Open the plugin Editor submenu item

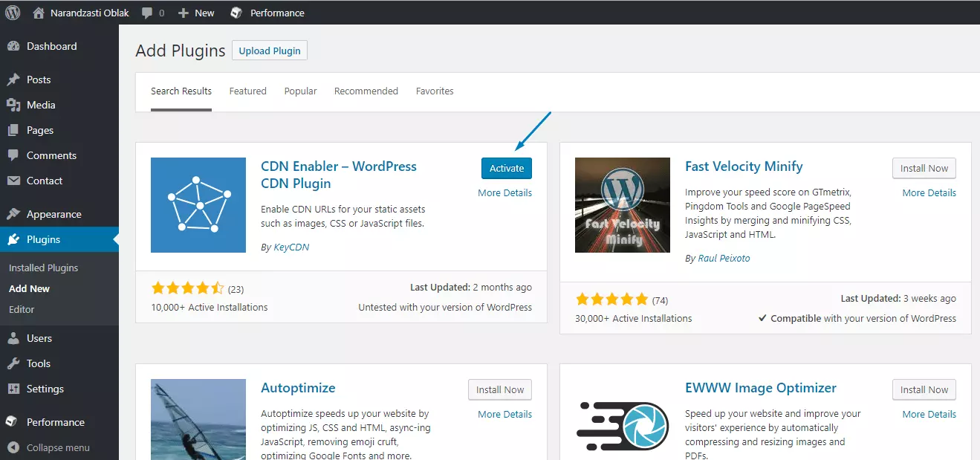coord(22,309)
